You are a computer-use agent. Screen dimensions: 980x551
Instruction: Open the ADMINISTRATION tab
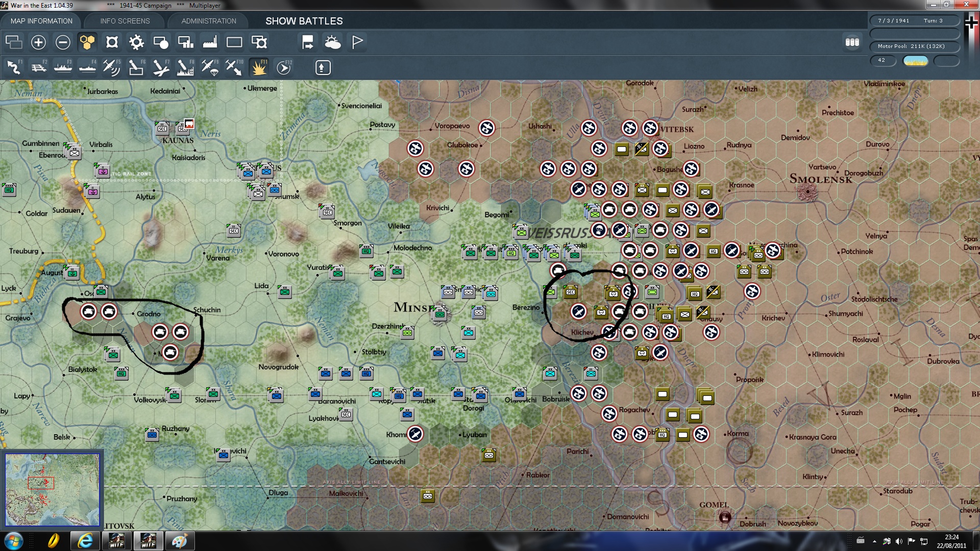click(x=209, y=21)
